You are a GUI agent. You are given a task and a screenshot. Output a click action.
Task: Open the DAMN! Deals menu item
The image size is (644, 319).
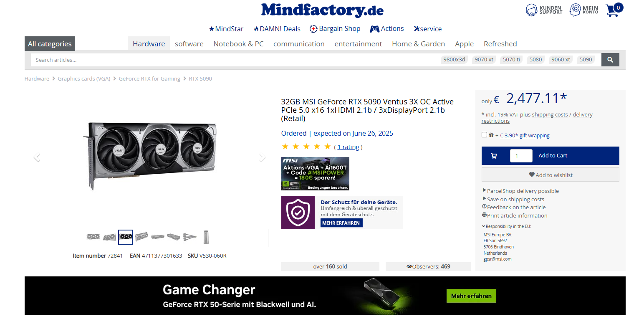(277, 29)
